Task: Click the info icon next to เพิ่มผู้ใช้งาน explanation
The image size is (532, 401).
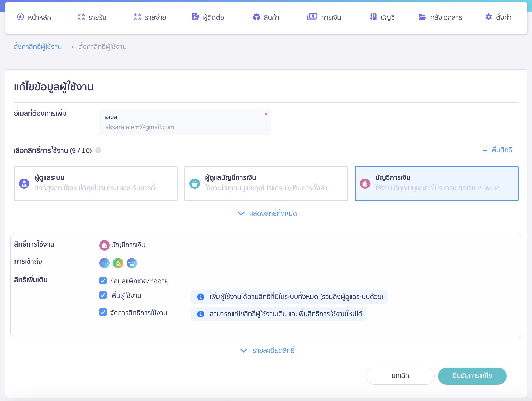Action: click(200, 297)
